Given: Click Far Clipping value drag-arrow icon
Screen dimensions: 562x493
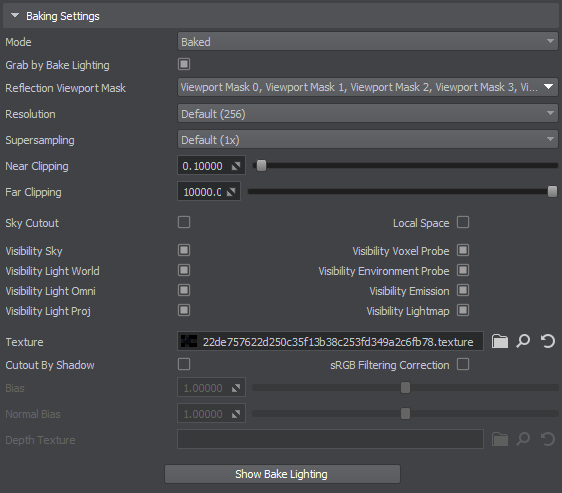Looking at the screenshot, I should [231, 192].
